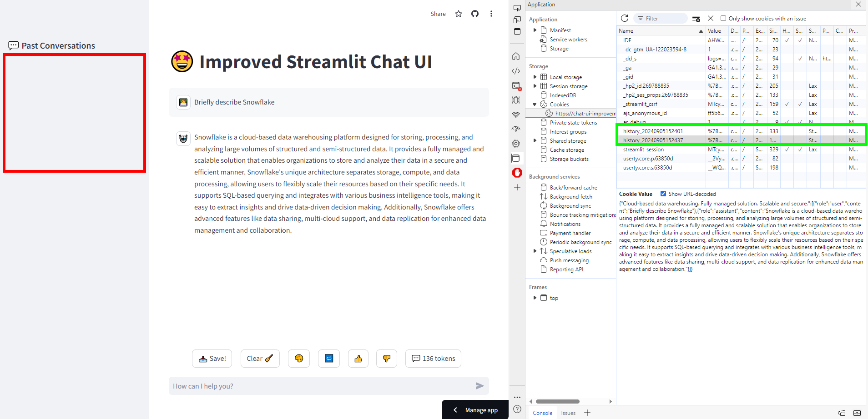Open the GitHub repository icon
868x419 pixels.
point(475,14)
